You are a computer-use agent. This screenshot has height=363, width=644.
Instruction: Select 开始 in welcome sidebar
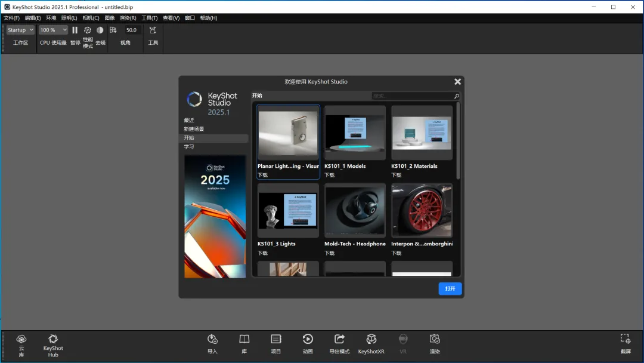click(x=215, y=138)
